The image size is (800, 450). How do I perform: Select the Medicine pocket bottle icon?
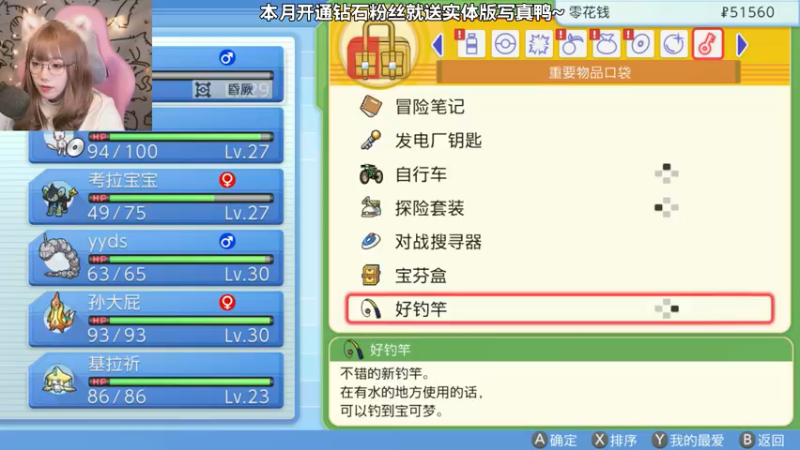click(471, 44)
